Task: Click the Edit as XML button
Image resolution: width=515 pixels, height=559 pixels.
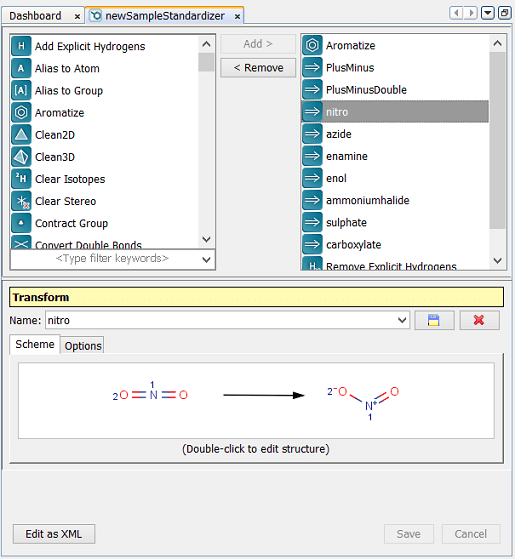Action: [x=54, y=534]
